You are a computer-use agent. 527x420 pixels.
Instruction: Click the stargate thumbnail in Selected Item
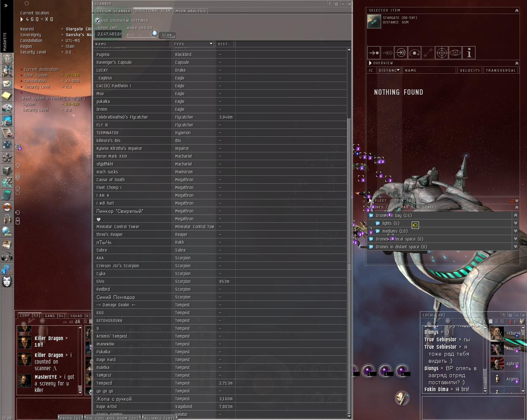374,21
